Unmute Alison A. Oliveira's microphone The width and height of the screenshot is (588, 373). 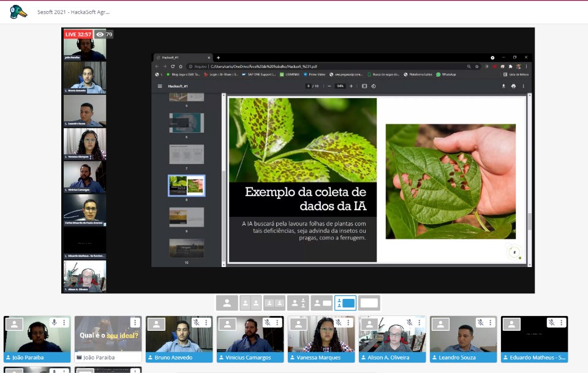point(410,322)
